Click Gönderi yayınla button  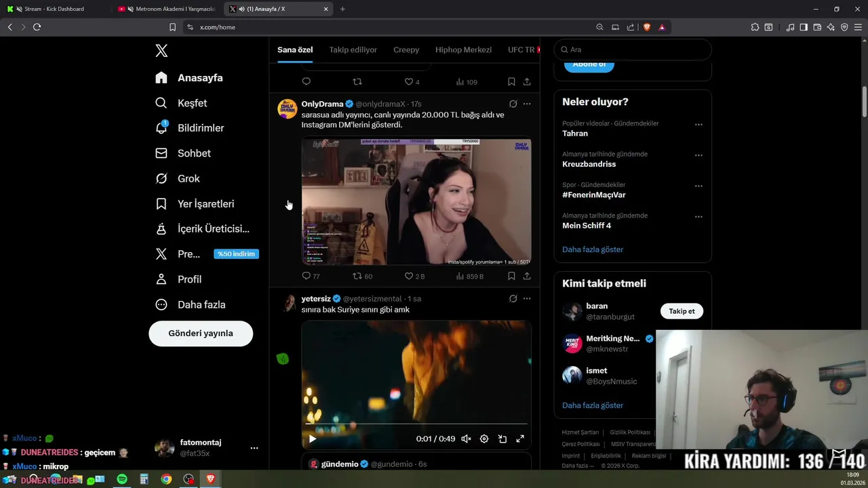[201, 333]
